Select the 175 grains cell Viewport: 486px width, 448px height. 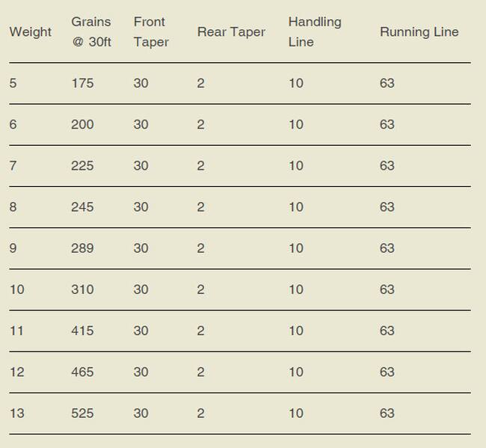coord(82,83)
